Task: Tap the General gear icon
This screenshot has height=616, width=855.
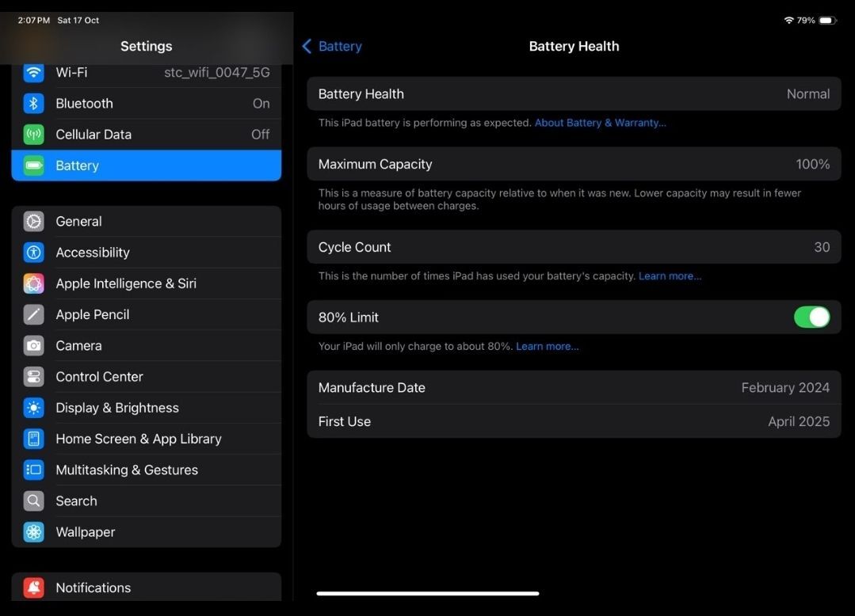Action: coord(33,222)
